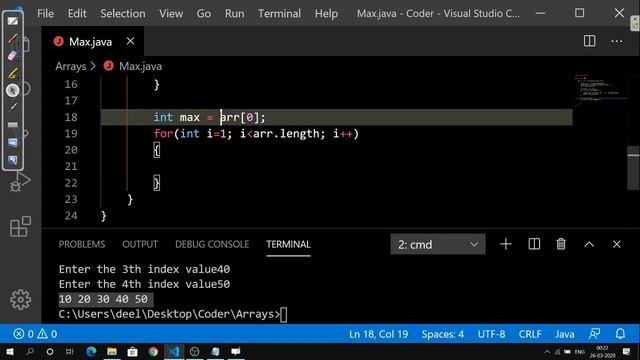Click line number 21 in the gutter
The height and width of the screenshot is (360, 640).
(71, 166)
